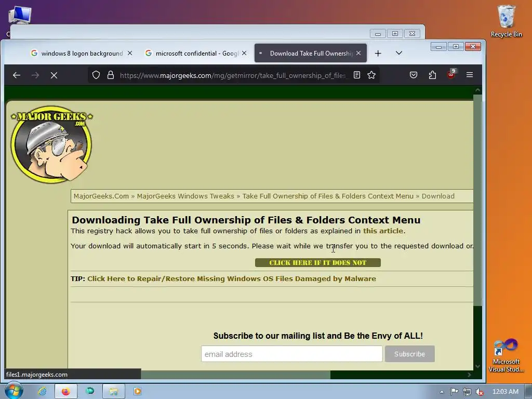
Task: Click the padlock site security icon
Action: [x=111, y=75]
